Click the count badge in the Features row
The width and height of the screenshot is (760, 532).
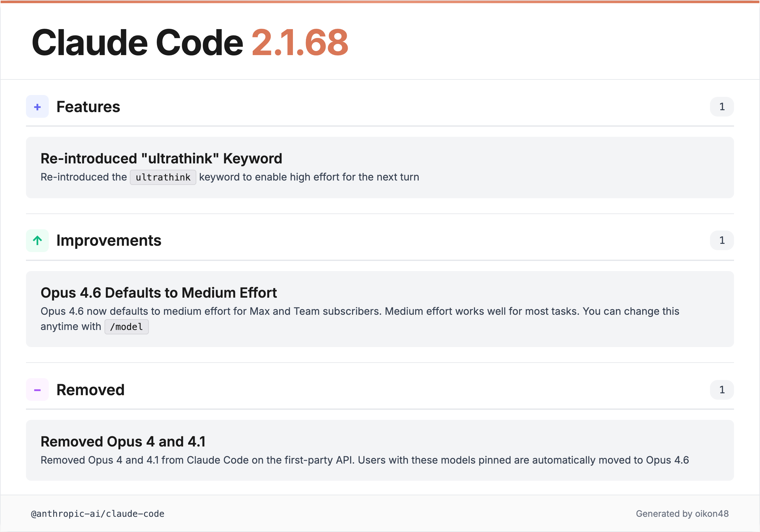(x=722, y=107)
